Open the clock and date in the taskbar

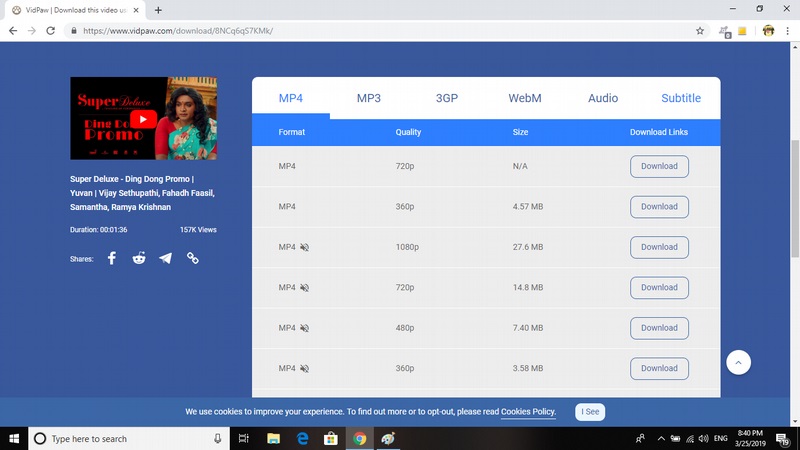(750, 438)
